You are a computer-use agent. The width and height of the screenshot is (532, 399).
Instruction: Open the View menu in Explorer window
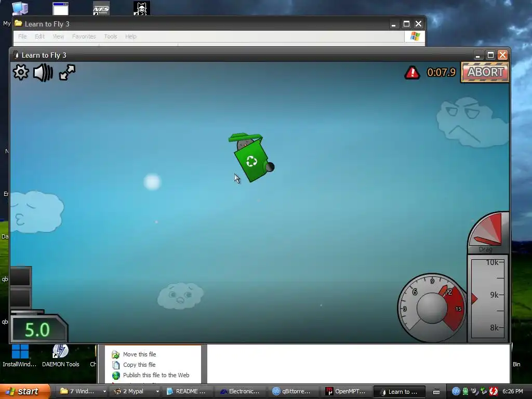(x=58, y=36)
